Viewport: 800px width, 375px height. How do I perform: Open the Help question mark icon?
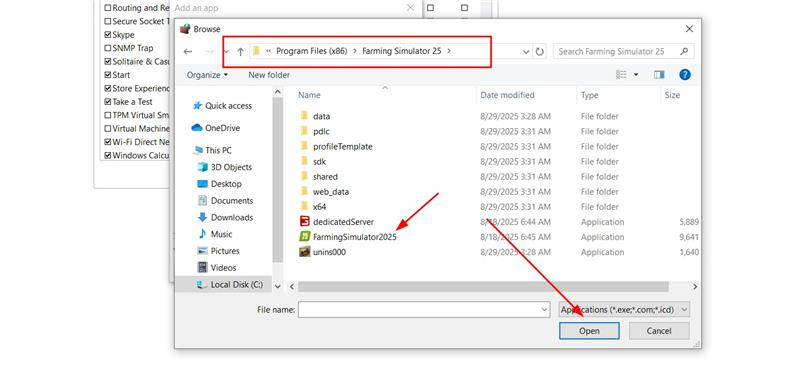[685, 75]
